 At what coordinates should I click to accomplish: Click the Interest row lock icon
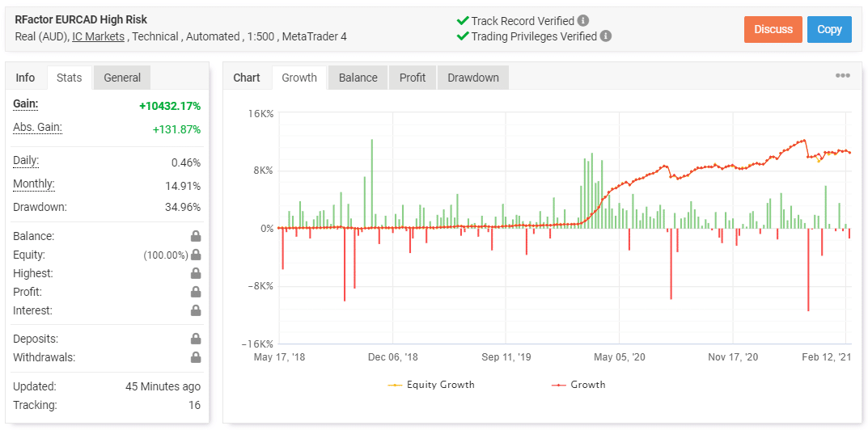[195, 311]
